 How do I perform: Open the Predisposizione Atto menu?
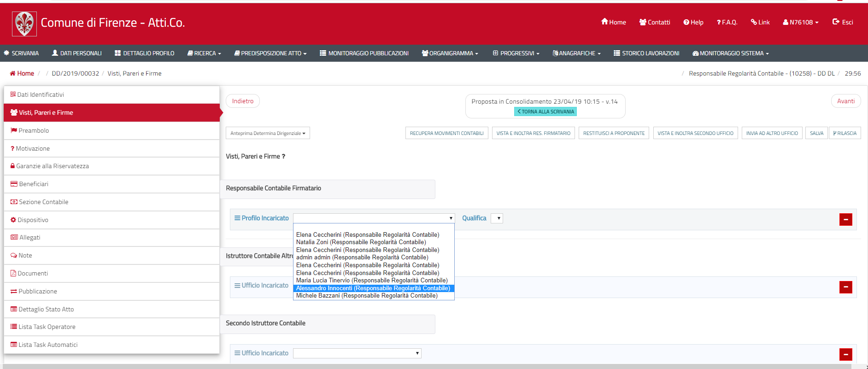point(270,53)
